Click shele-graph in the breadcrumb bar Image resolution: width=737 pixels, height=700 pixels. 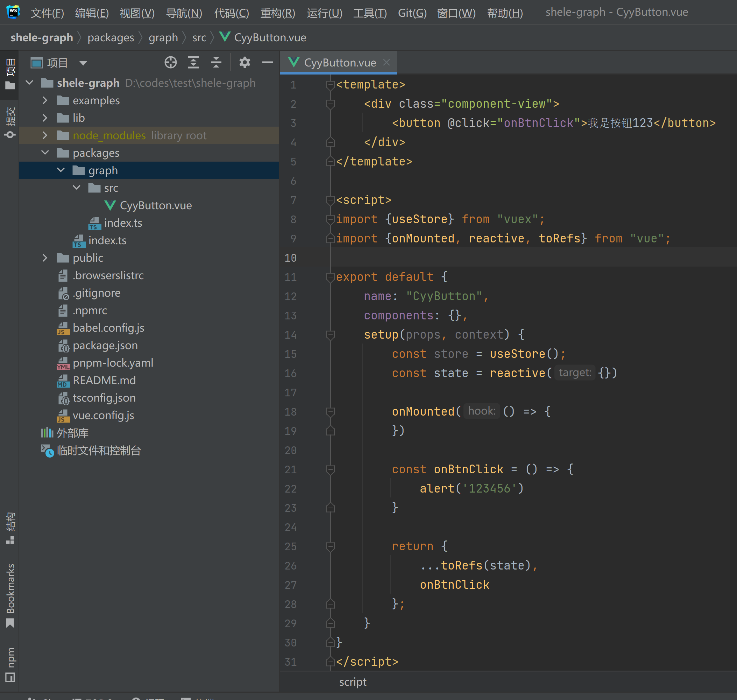tap(42, 37)
